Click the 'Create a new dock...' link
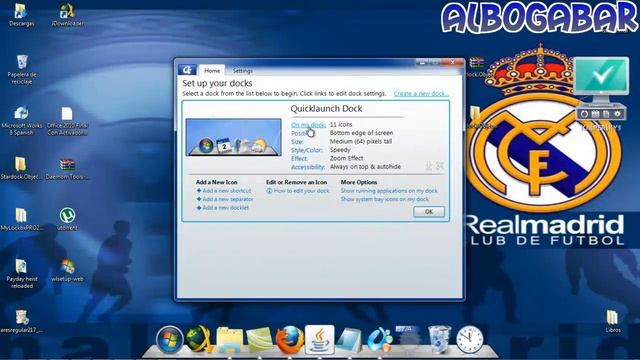640x360 pixels. pos(421,93)
